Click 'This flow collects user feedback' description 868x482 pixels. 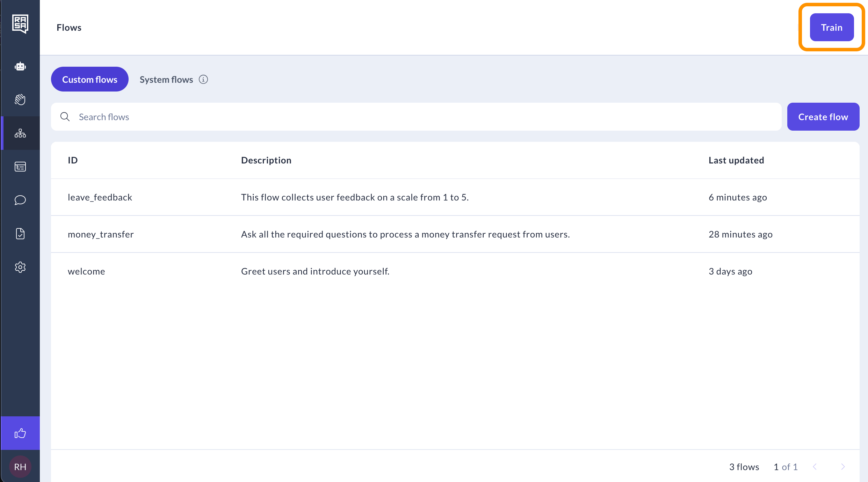tap(355, 197)
